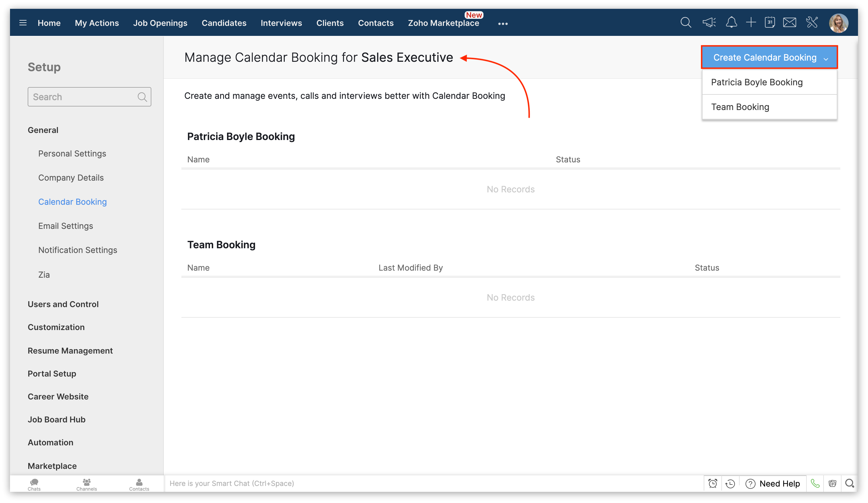Open the Contacts tab in navbar
This screenshot has width=868, height=503.
coord(375,23)
